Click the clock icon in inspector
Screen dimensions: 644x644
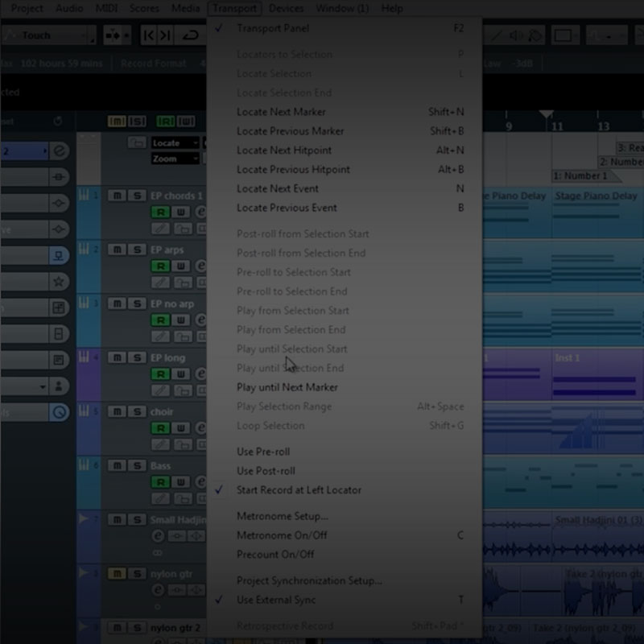click(59, 412)
